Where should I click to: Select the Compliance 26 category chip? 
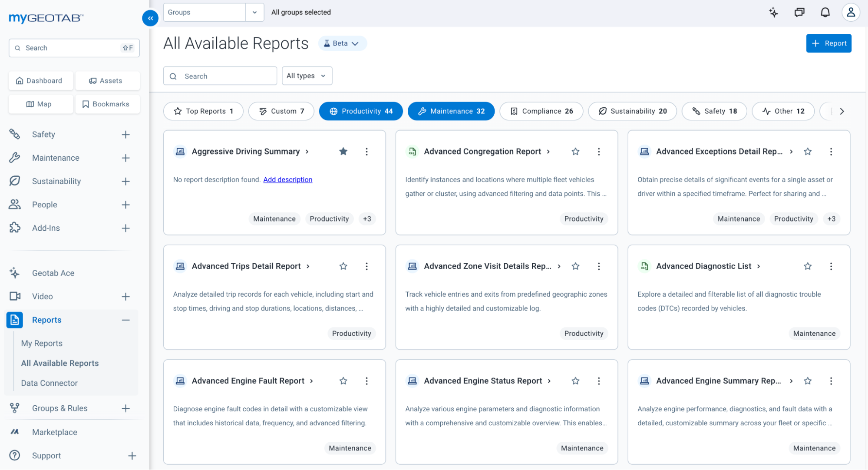point(541,111)
